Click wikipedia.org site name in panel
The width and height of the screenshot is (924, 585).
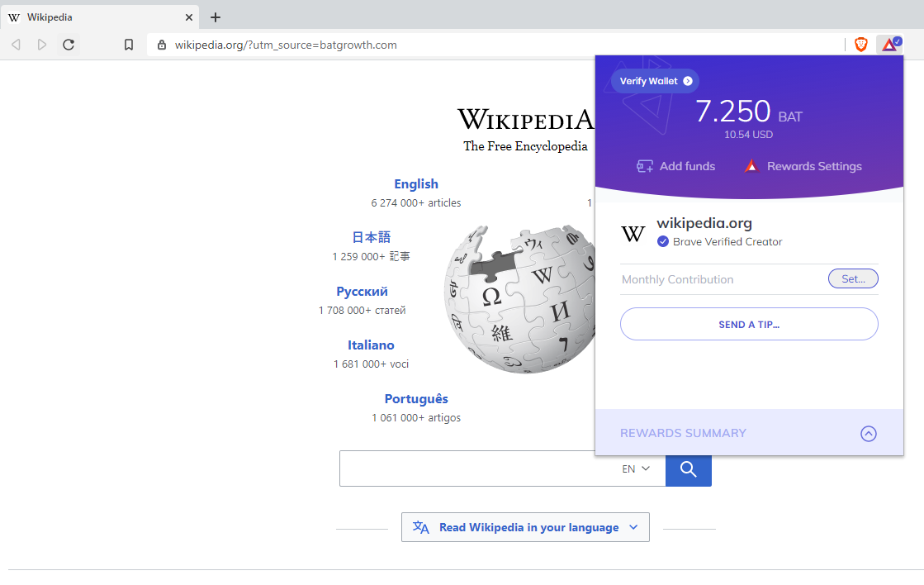pos(704,223)
